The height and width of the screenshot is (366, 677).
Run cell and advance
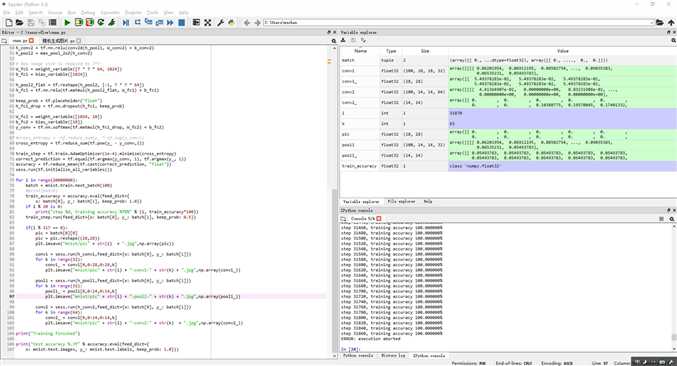click(89, 22)
